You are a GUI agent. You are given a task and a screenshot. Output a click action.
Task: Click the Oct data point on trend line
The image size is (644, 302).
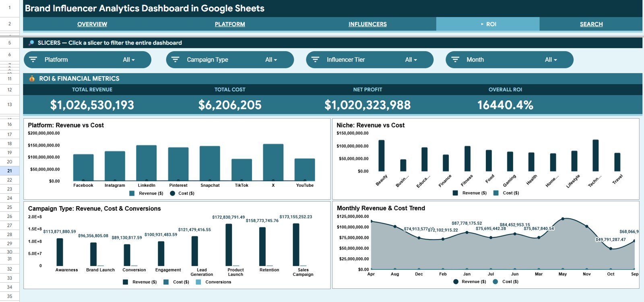click(x=611, y=248)
